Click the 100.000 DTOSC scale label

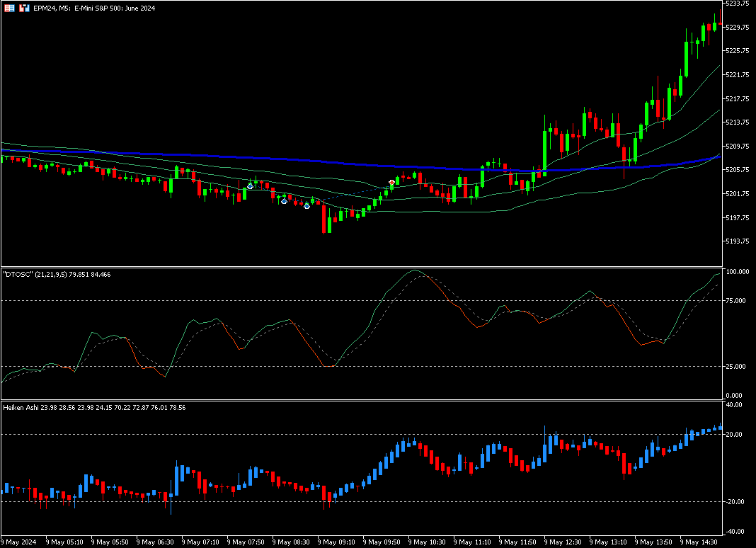click(738, 272)
